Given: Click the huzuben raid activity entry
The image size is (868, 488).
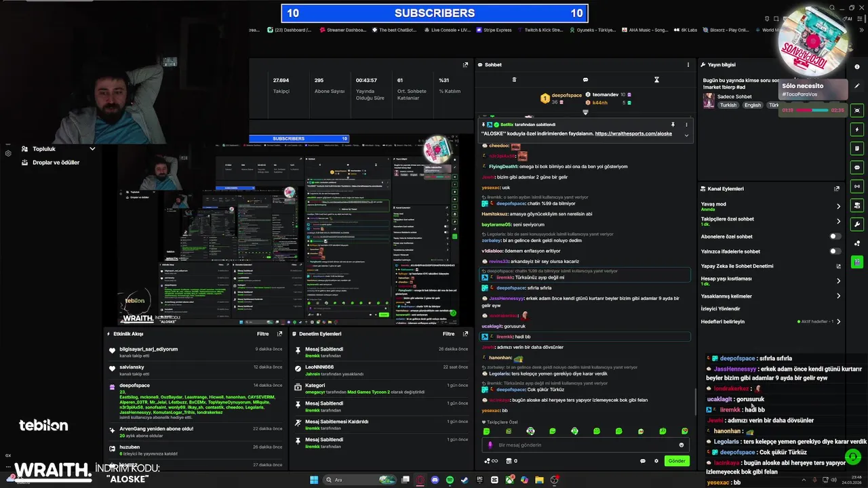Looking at the screenshot, I should (x=195, y=450).
